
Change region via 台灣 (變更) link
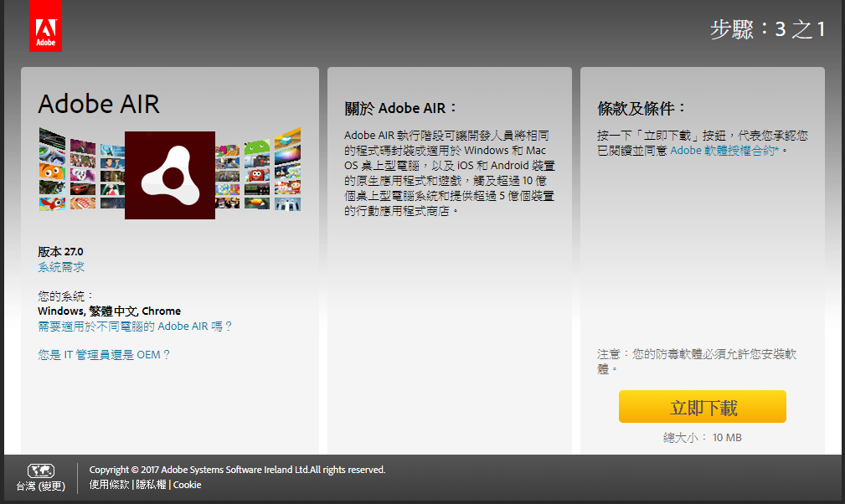tap(40, 486)
